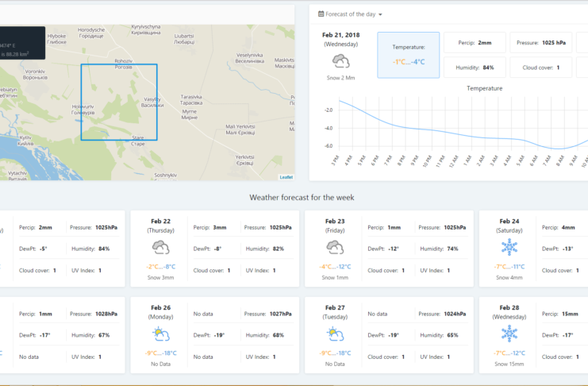Click the -2°C...-8°C temperature range text
This screenshot has width=588, height=386.
[x=160, y=267]
